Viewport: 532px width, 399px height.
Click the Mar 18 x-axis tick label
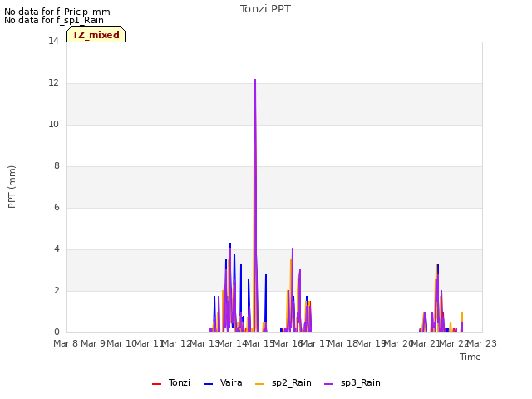pyautogui.click(x=343, y=343)
